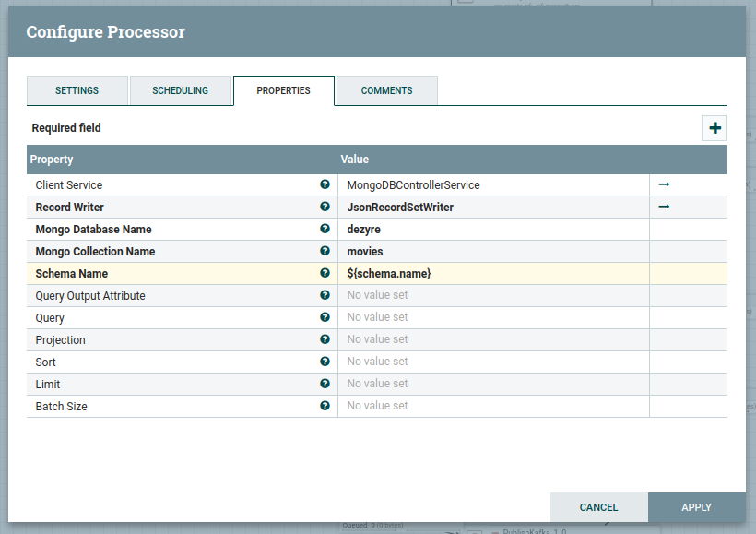The image size is (756, 534).
Task: Switch to the Settings tab
Action: (x=77, y=90)
